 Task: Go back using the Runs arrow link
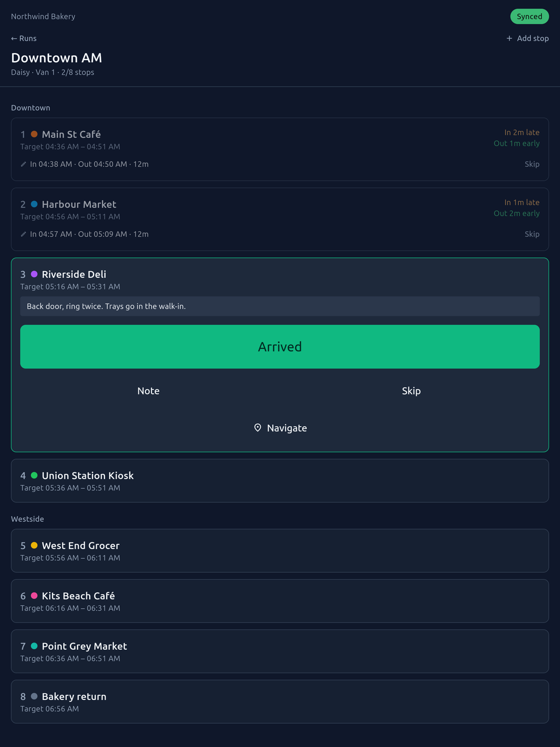(x=24, y=38)
